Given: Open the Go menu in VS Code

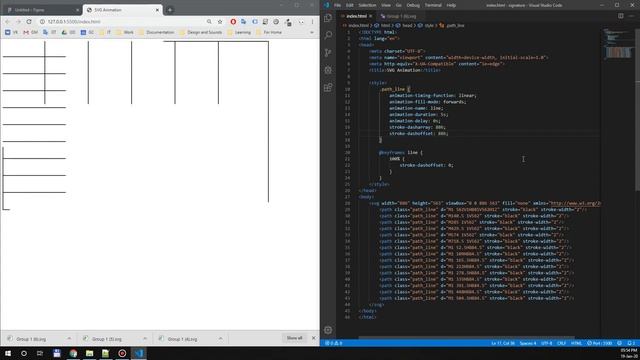Looking at the screenshot, I should 399,5.
